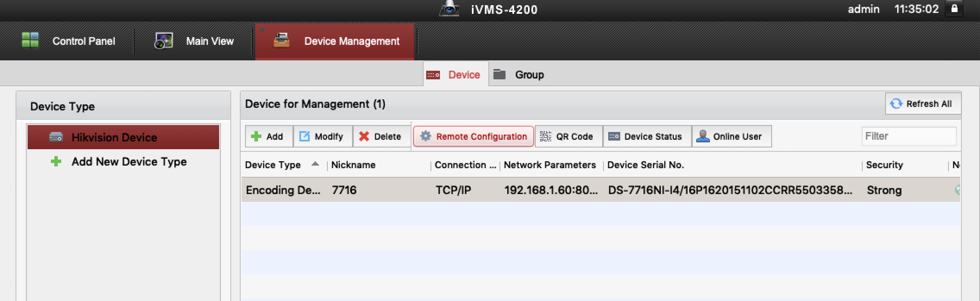Click the red Device sub-tab icon

coord(433,75)
